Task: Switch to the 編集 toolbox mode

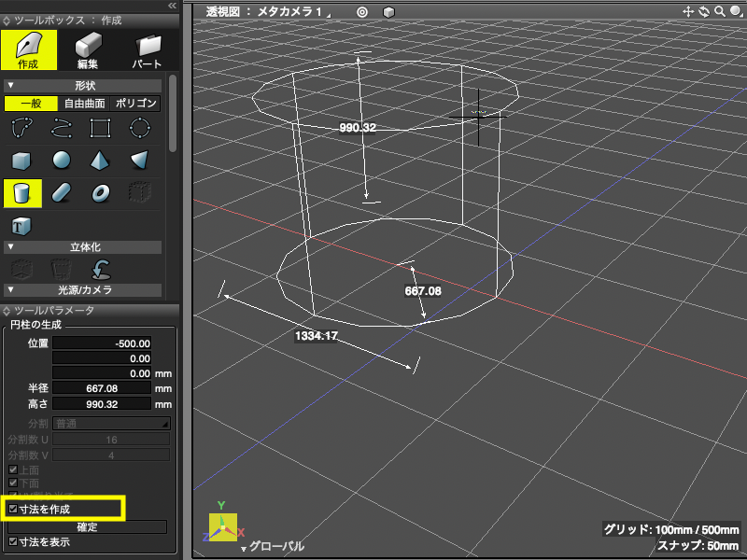Action: tap(88, 49)
